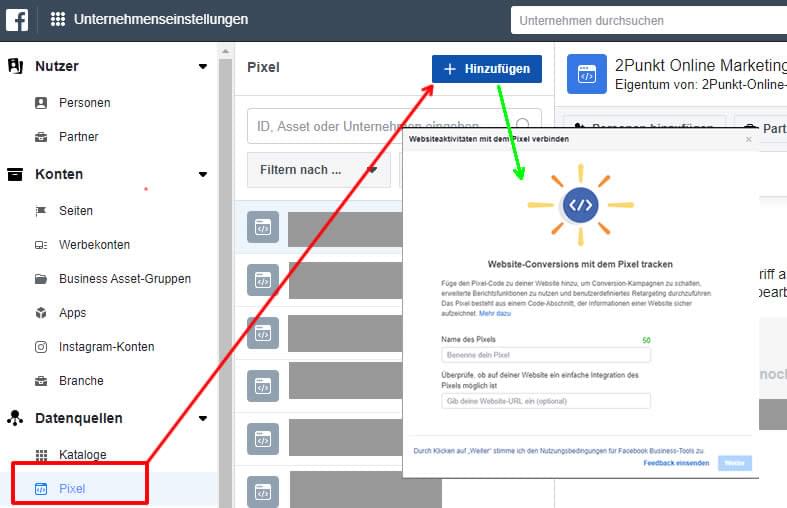Click the Werbekonten icon in sidebar
The width and height of the screenshot is (787, 508).
(x=41, y=245)
